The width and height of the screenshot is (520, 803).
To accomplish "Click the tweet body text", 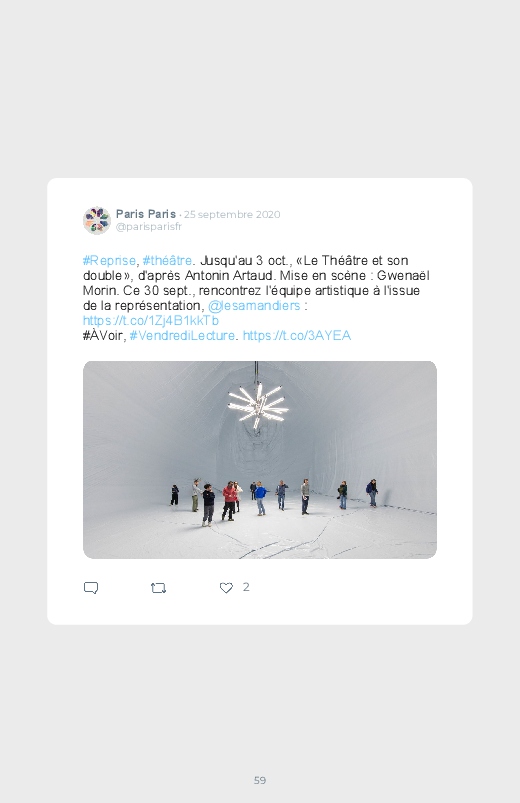I will pos(256,298).
